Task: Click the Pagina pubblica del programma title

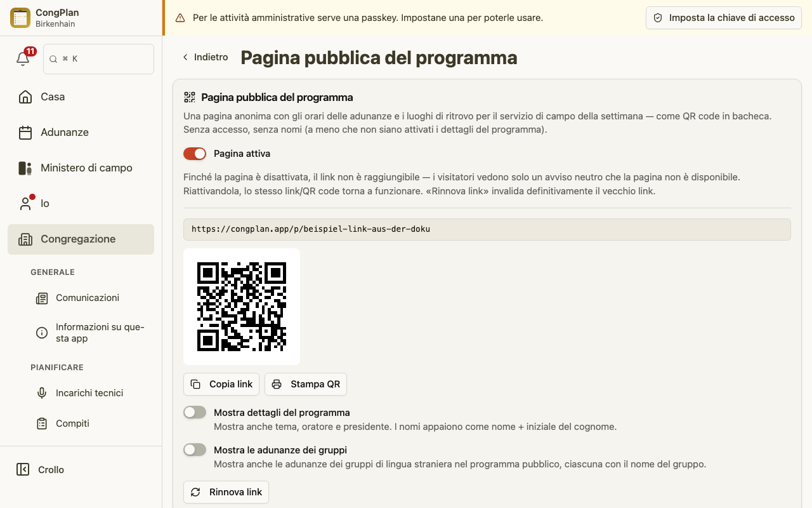Action: click(379, 58)
